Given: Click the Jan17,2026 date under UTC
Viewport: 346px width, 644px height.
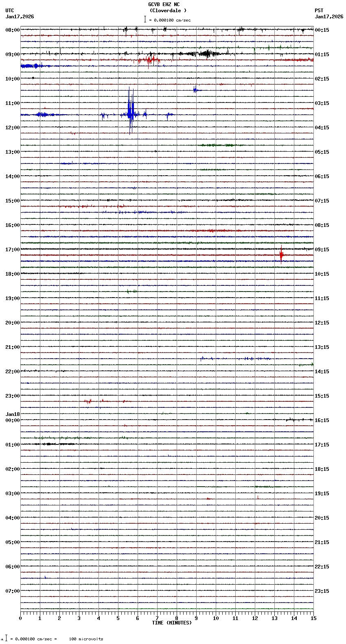Looking at the screenshot, I should (20, 17).
